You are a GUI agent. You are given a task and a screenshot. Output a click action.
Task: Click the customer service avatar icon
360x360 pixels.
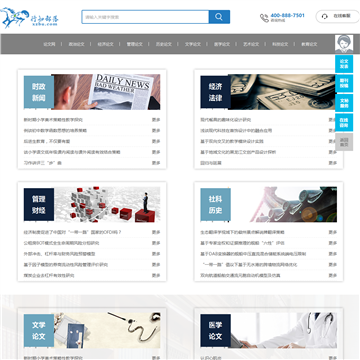coord(344,44)
